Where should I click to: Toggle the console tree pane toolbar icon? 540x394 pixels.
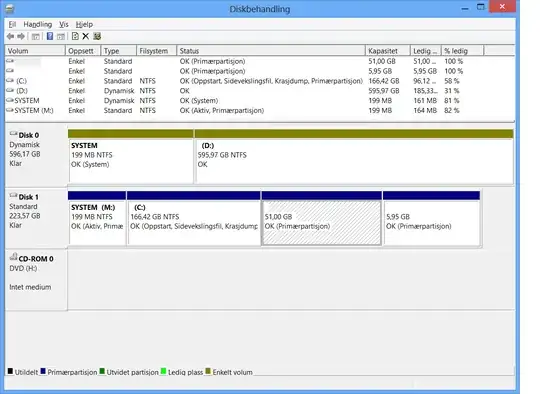coord(35,36)
